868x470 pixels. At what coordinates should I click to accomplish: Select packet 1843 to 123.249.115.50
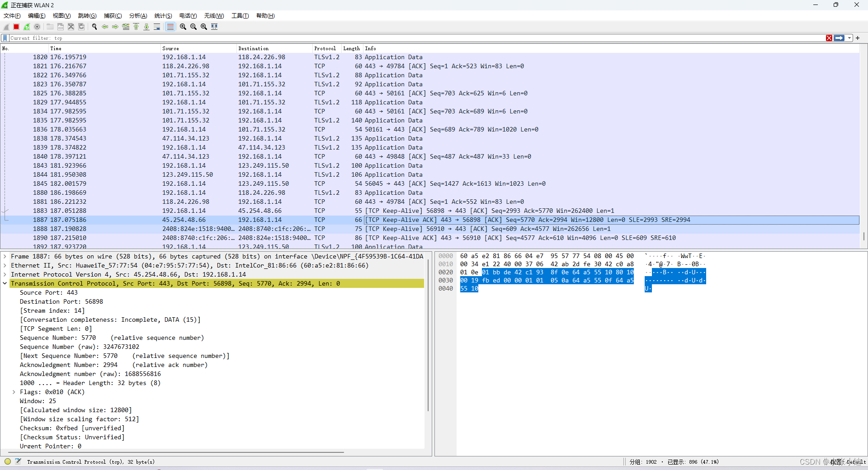[430, 166]
